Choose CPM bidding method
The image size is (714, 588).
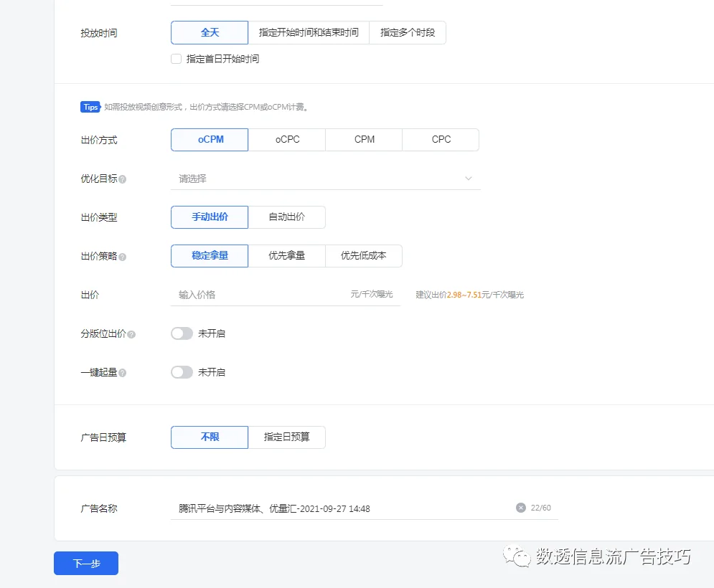[364, 140]
